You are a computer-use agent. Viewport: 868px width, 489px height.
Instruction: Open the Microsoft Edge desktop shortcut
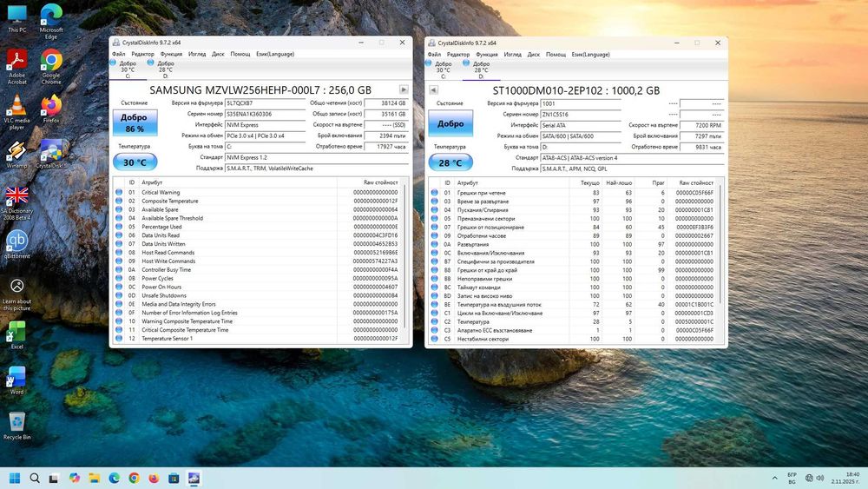[51, 22]
